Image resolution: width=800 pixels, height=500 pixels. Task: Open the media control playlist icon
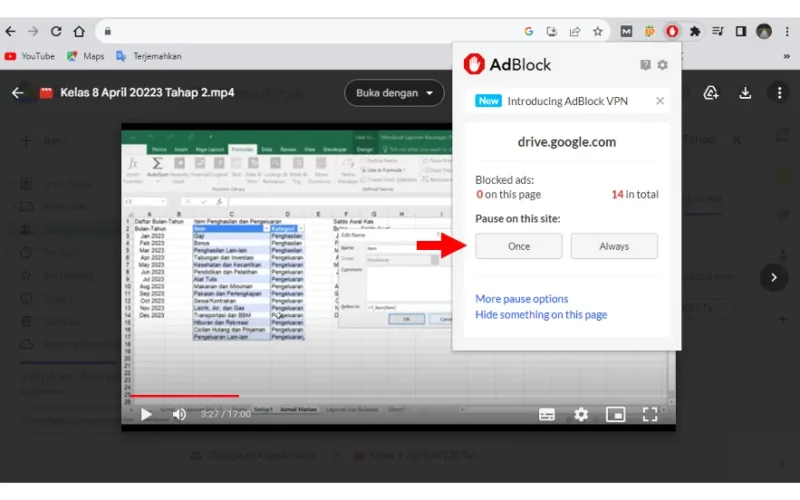(718, 32)
